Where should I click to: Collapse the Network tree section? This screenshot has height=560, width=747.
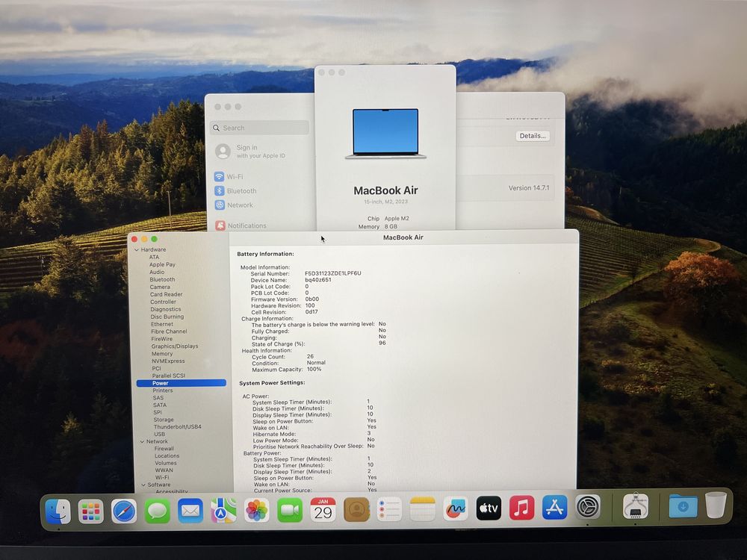(x=142, y=441)
